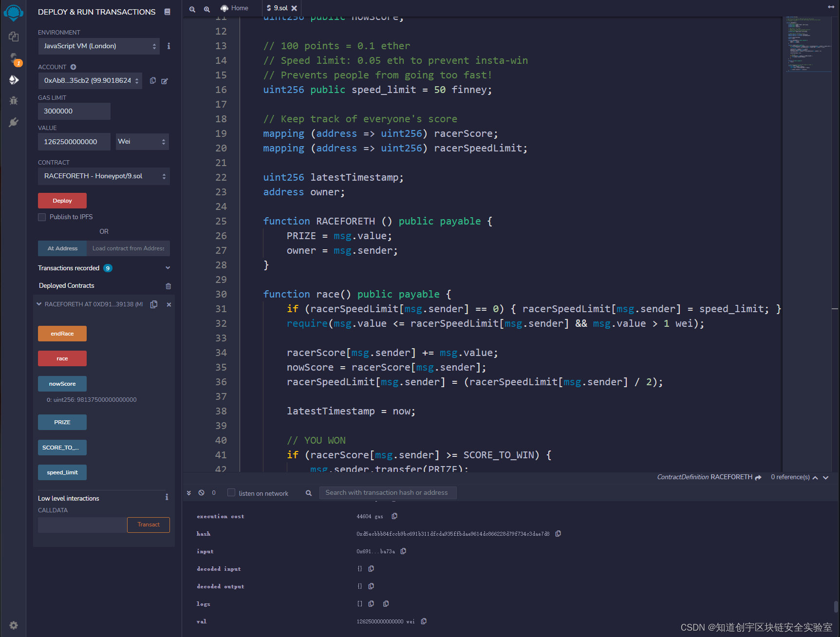Open the File explorers sidebar icon
The width and height of the screenshot is (840, 637).
click(x=14, y=37)
